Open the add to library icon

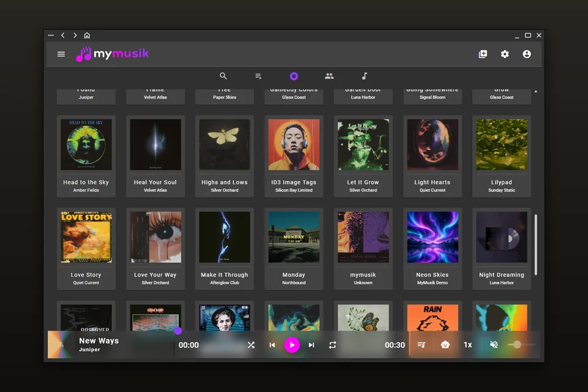(483, 54)
